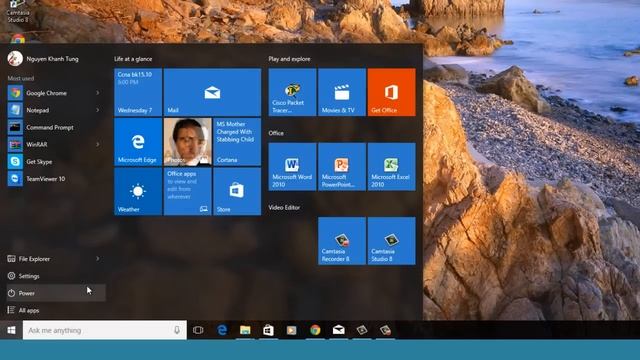
Task: Expand WinRAR jump list arrow
Action: (x=98, y=144)
